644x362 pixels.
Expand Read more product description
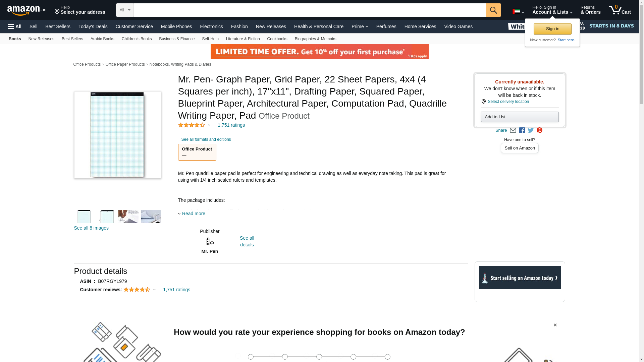click(x=194, y=214)
